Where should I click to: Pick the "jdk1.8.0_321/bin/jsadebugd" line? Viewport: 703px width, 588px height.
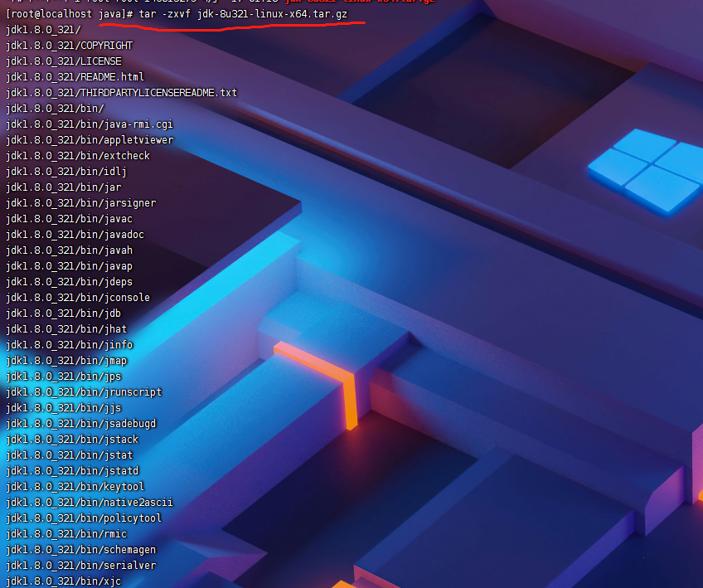(x=81, y=424)
